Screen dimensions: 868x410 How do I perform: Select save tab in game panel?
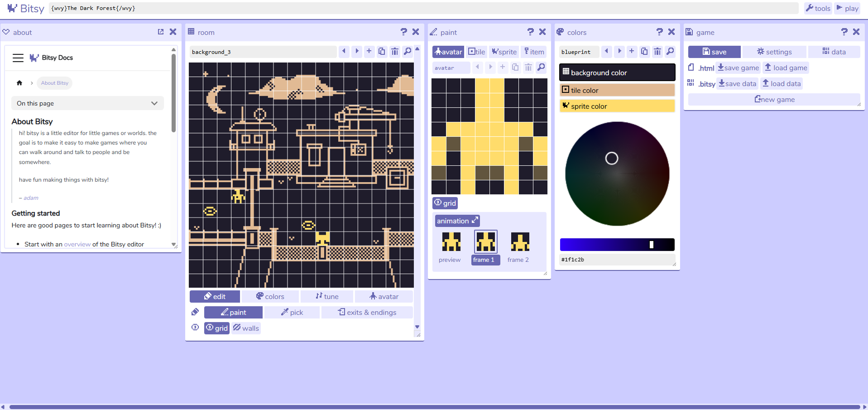715,52
